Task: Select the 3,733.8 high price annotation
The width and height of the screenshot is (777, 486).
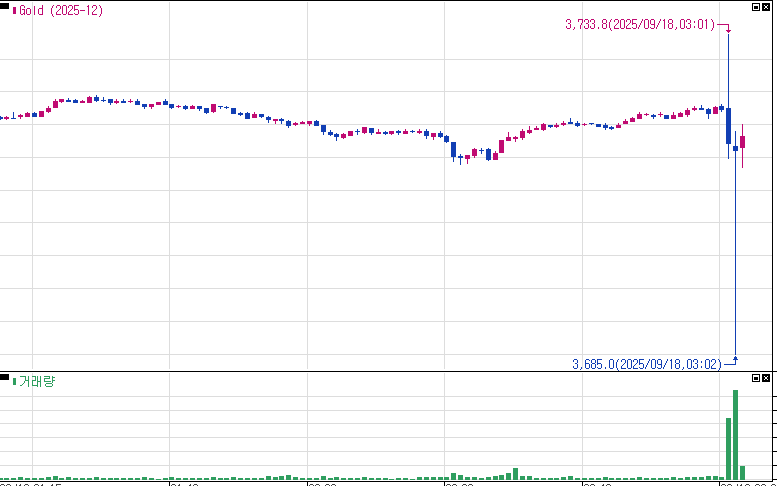Action: 640,24
